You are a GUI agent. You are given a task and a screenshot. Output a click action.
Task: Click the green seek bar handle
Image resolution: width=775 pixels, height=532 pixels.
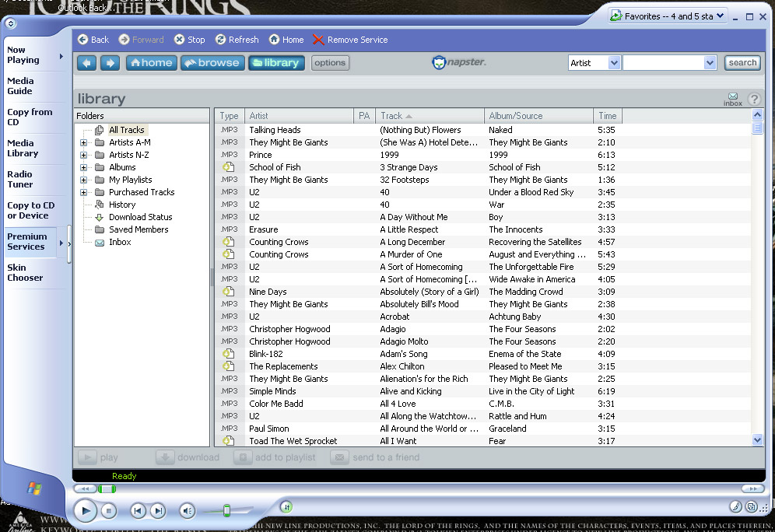[x=107, y=489]
